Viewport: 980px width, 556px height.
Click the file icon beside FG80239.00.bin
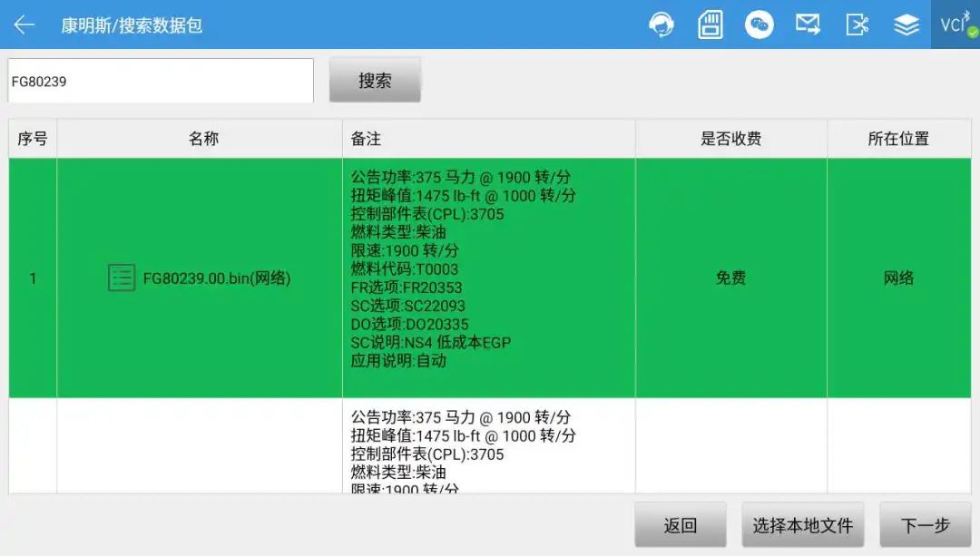122,278
